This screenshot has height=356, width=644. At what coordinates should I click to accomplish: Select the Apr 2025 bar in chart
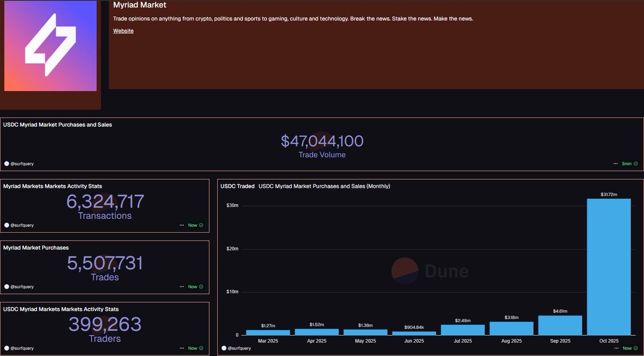point(317,332)
